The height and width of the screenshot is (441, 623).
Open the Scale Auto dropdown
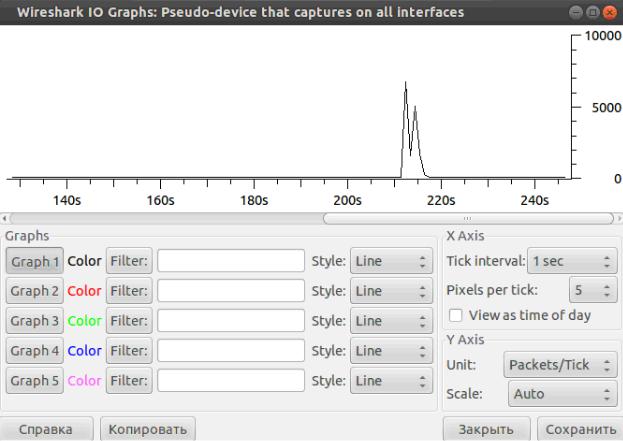(563, 394)
